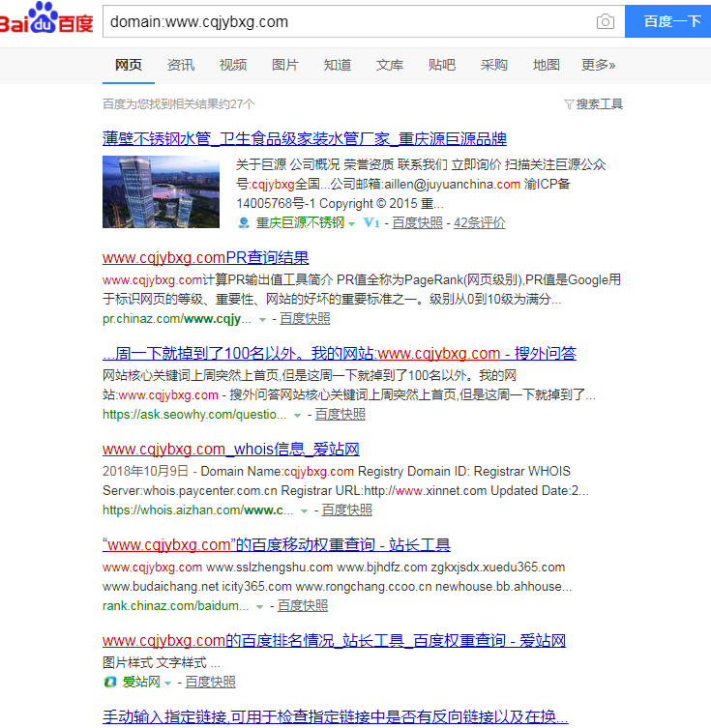Click the https://whois.aizhan.com/www.c... URL
Image resolution: width=711 pixels, height=728 pixels.
[x=198, y=510]
